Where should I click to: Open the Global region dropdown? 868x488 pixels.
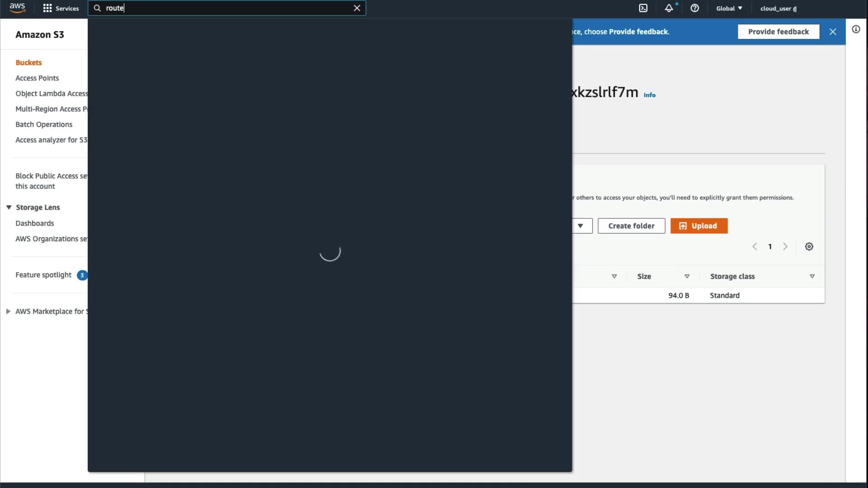(x=729, y=8)
